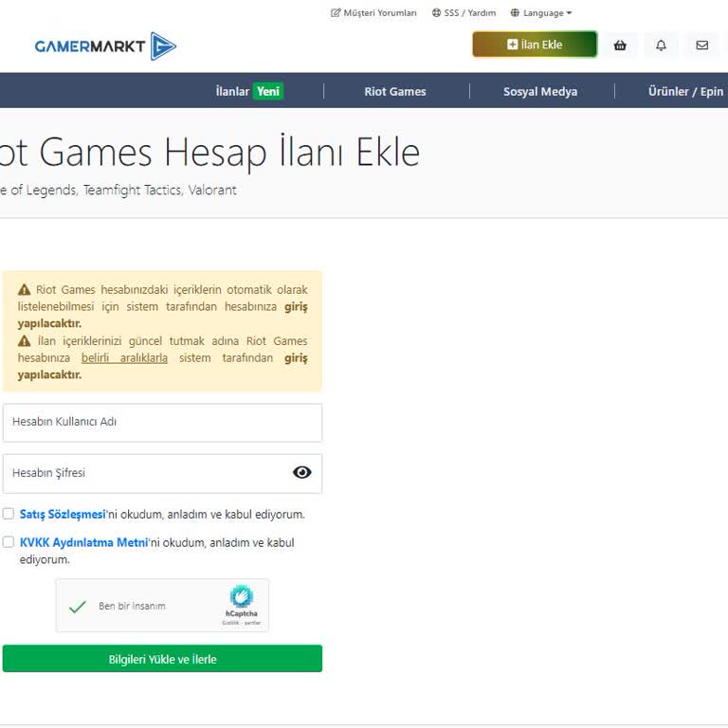Toggle password visibility eye icon
This screenshot has width=728, height=728.
[301, 472]
